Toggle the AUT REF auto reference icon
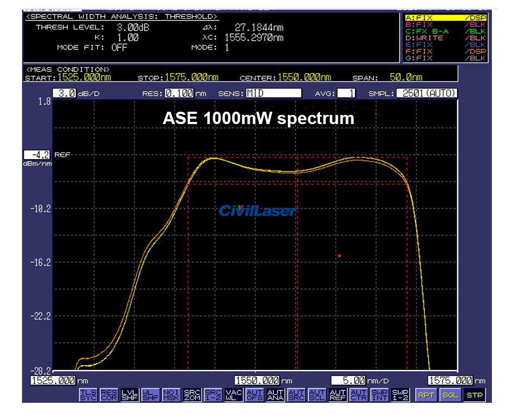Screen dimensions: 508x420 tap(338, 395)
